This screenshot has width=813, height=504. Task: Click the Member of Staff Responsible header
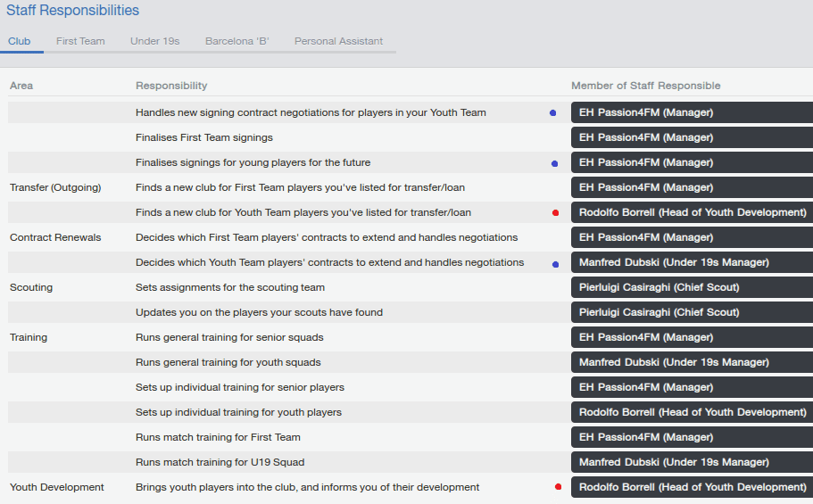pos(645,86)
